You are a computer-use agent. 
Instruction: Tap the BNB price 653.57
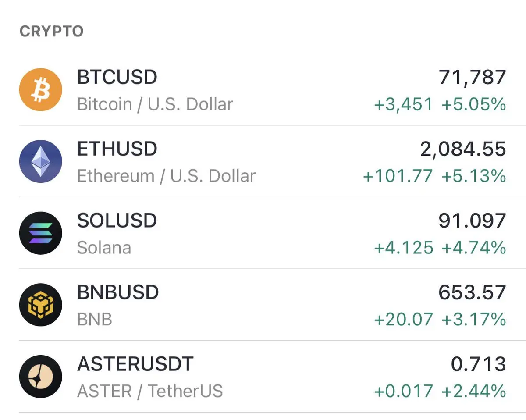click(x=472, y=292)
